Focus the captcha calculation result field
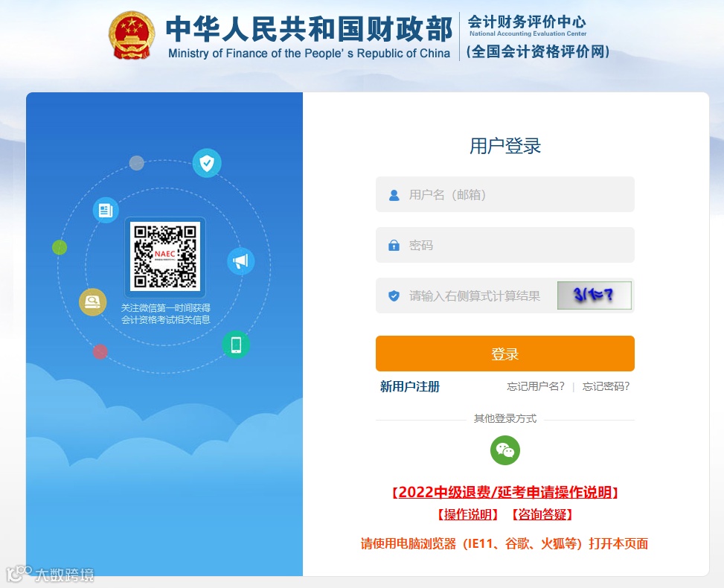Viewport: 724px width, 588px height. [x=467, y=295]
